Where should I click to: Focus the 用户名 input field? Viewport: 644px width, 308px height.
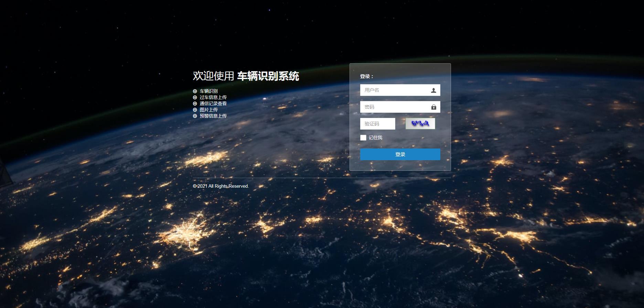[x=394, y=90]
